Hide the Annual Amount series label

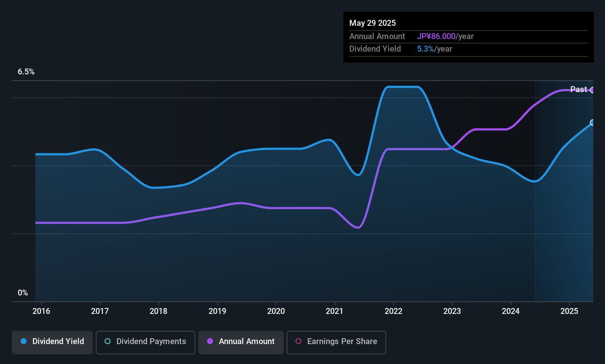(246, 341)
